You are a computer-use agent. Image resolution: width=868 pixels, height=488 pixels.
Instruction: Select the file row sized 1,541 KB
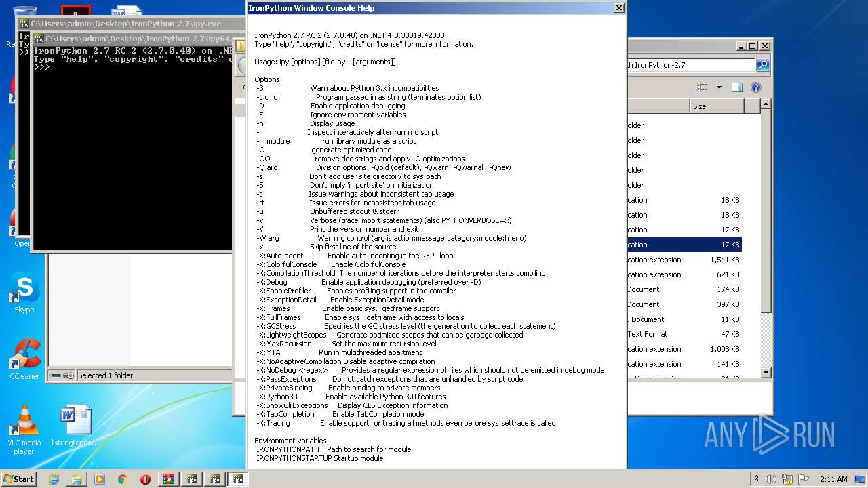coord(684,260)
